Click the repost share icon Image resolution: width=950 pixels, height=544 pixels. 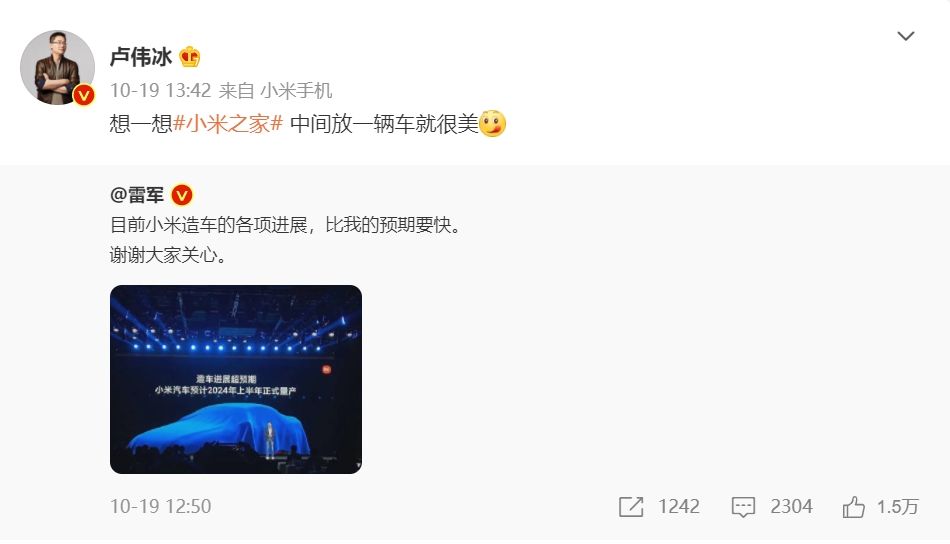pos(631,506)
